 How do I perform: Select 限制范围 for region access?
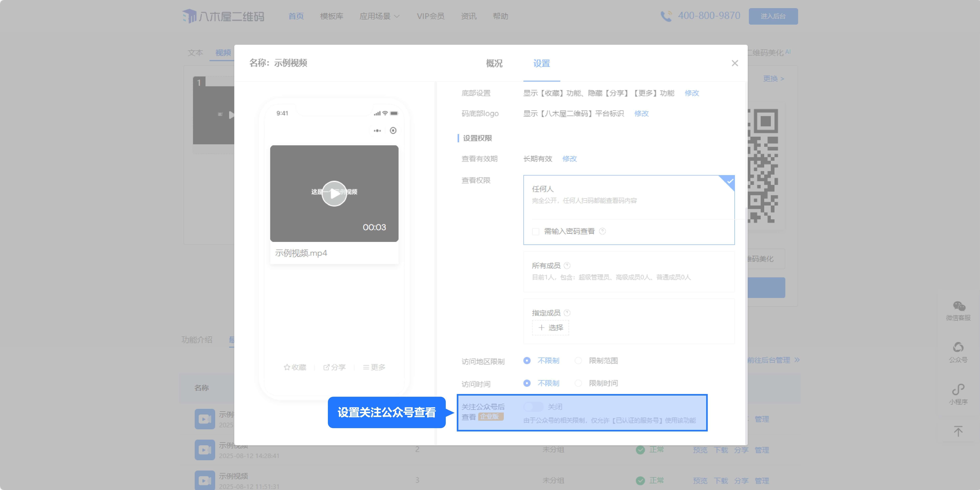coord(578,361)
